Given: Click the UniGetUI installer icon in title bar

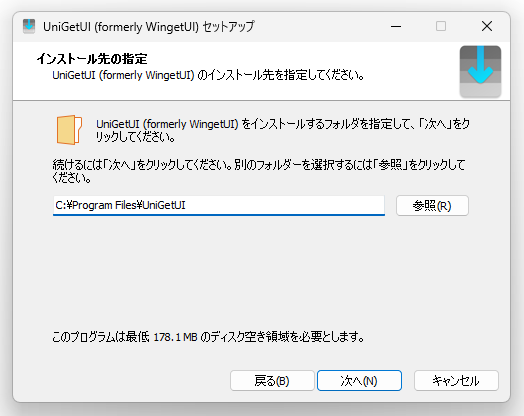Looking at the screenshot, I should 29,26.
